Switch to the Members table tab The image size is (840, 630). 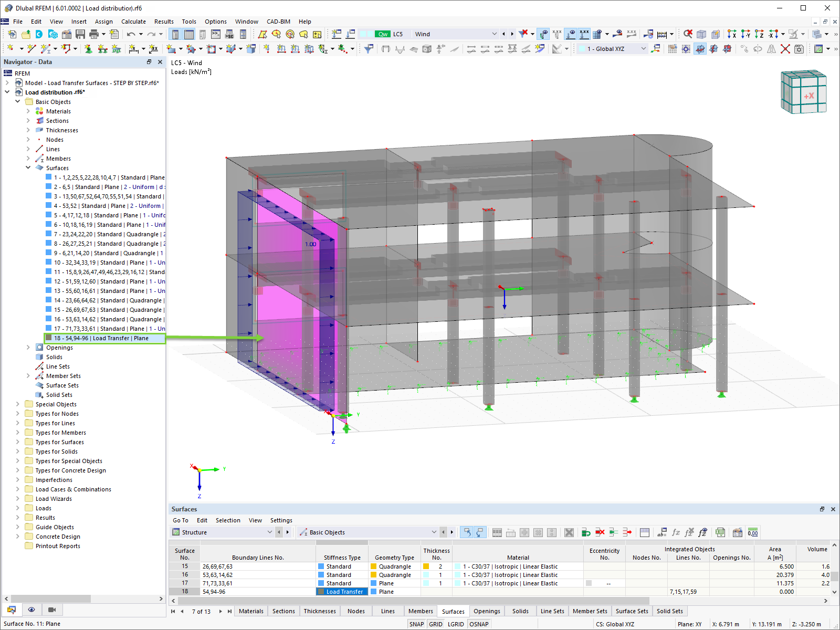pos(421,611)
